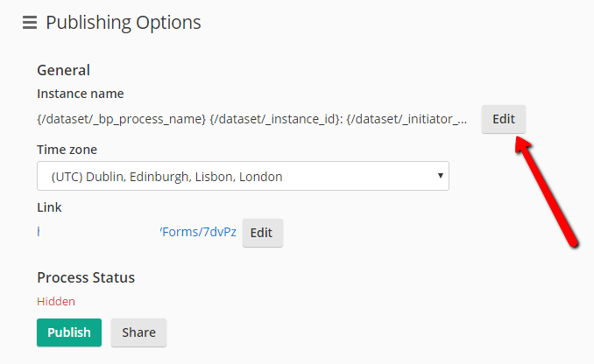Screen dimensions: 594x364
Task: Click the Instance name field label
Action: point(81,94)
